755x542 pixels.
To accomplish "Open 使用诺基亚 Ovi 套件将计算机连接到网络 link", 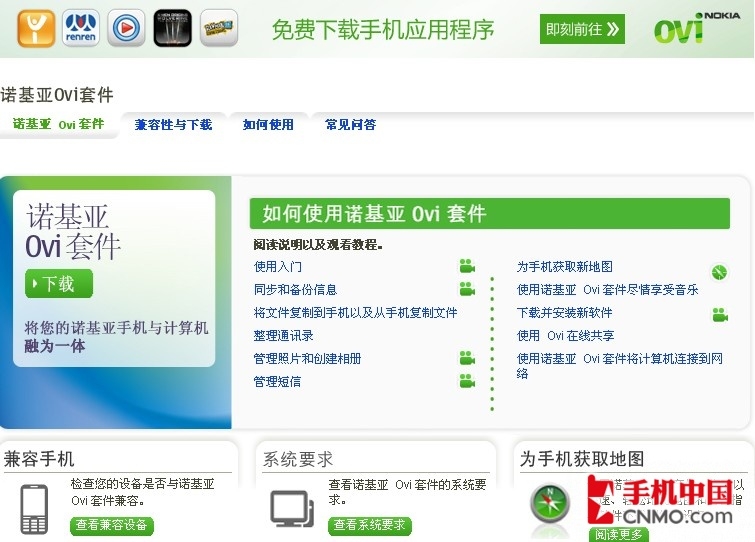I will (620, 366).
